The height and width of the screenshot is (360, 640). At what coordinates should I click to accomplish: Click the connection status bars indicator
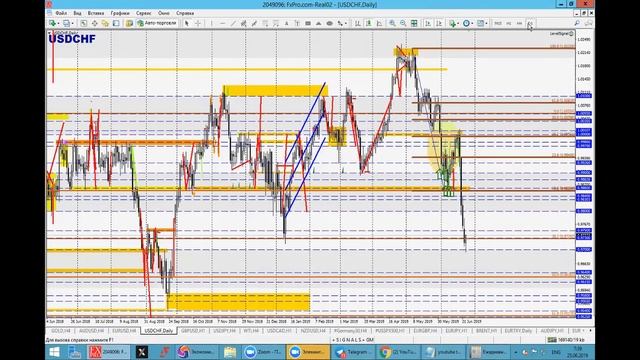tap(552, 340)
